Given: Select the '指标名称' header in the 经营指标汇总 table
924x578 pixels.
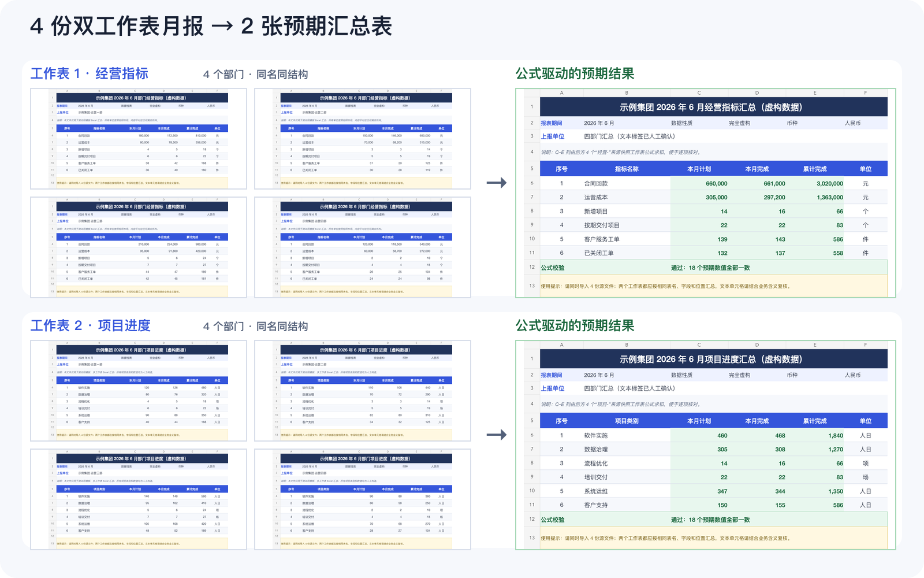Looking at the screenshot, I should click(627, 169).
